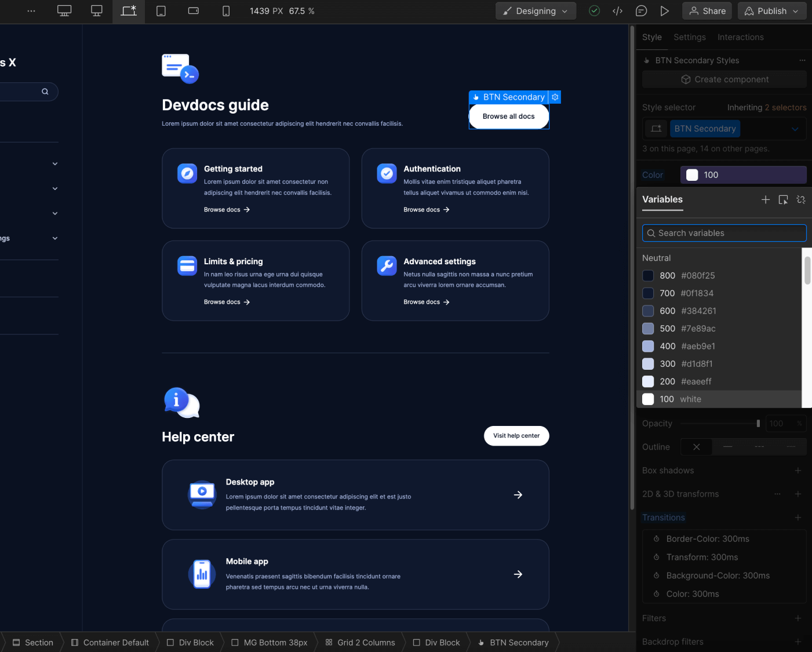Click the green check status icon
Viewport: 812px width, 652px height.
[x=594, y=10]
